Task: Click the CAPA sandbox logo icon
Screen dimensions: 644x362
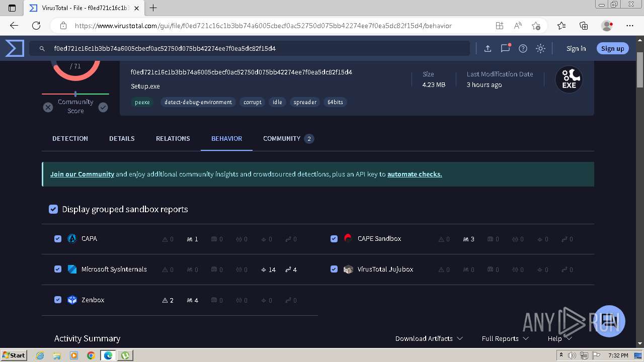Action: 72,239
